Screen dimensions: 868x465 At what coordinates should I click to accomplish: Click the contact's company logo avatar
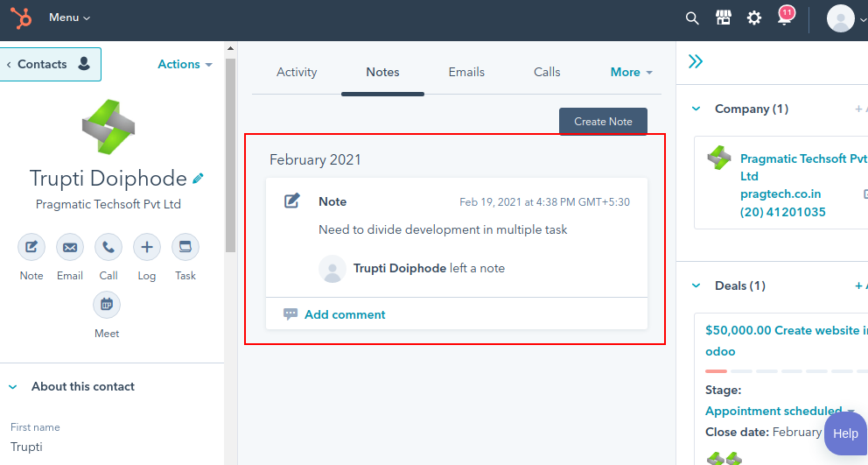click(x=108, y=127)
